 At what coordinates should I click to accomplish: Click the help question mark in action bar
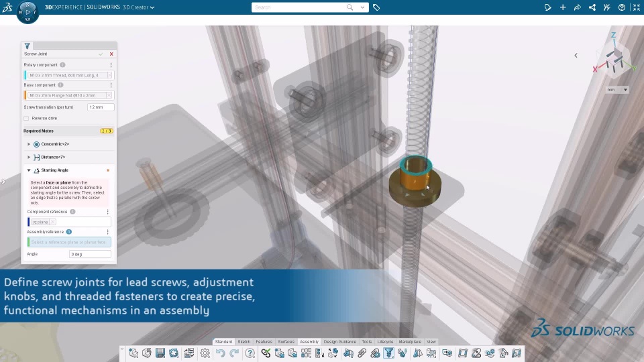click(250, 353)
